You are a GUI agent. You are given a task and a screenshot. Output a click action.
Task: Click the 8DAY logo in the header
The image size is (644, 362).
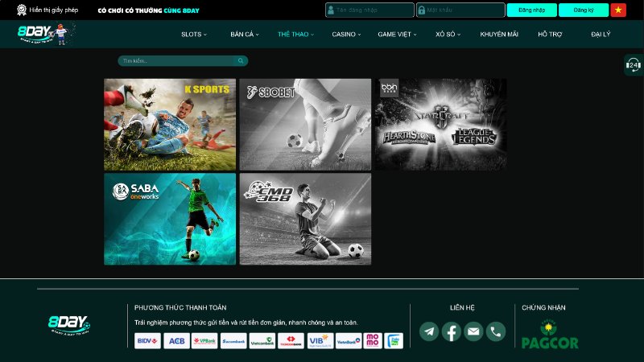[x=46, y=34]
